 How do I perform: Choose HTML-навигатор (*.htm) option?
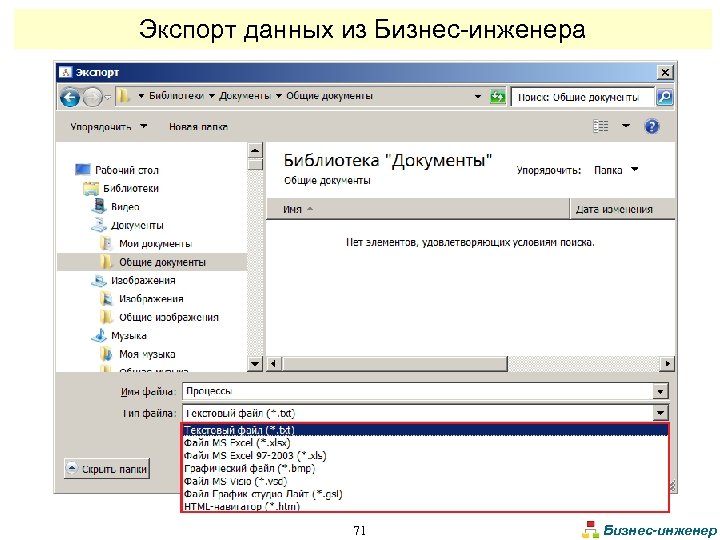coord(425,506)
